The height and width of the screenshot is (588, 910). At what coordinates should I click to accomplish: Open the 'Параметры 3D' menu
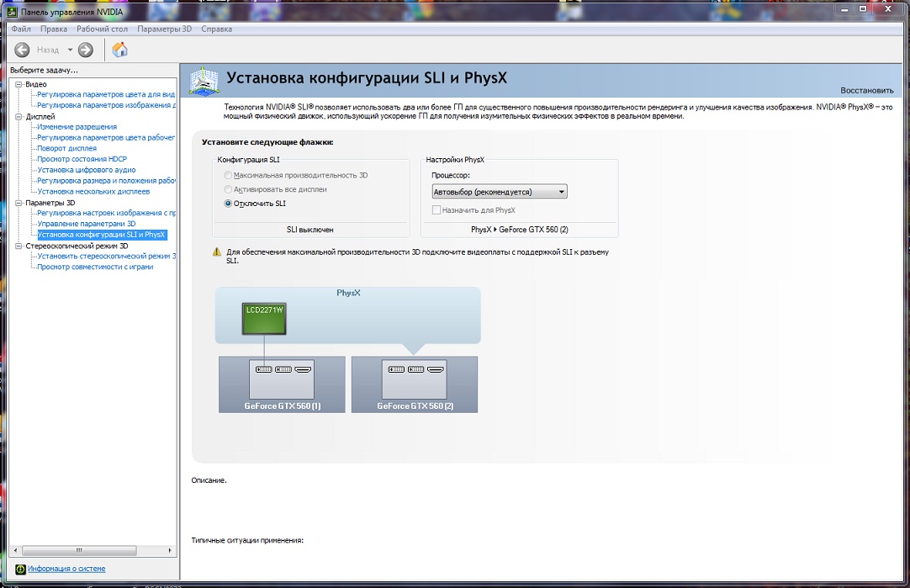(164, 29)
